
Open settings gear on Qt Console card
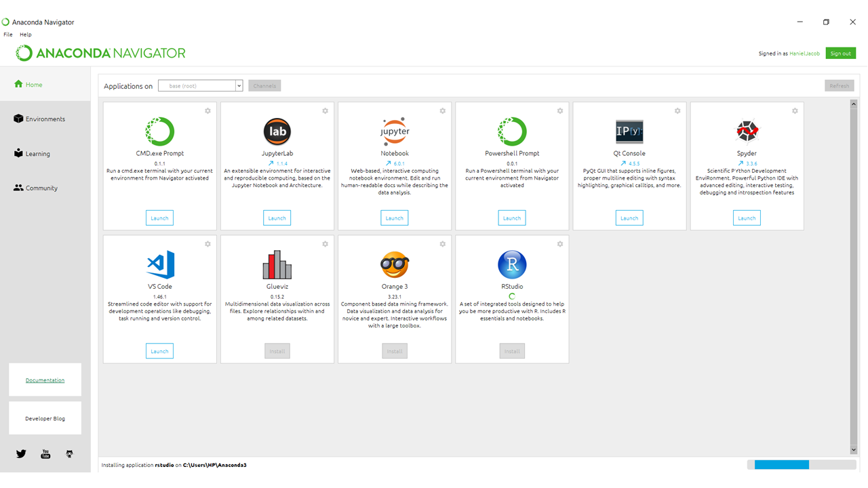pos(677,111)
